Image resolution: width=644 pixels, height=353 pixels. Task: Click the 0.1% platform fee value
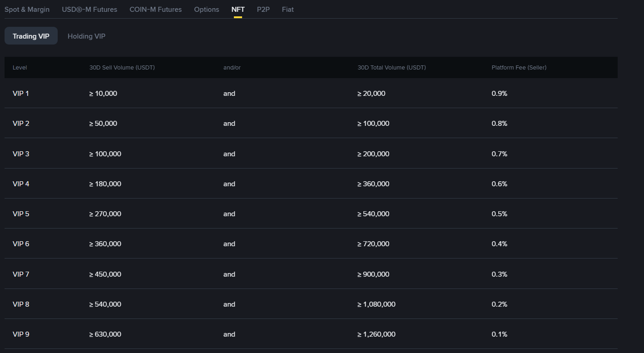[x=500, y=334]
